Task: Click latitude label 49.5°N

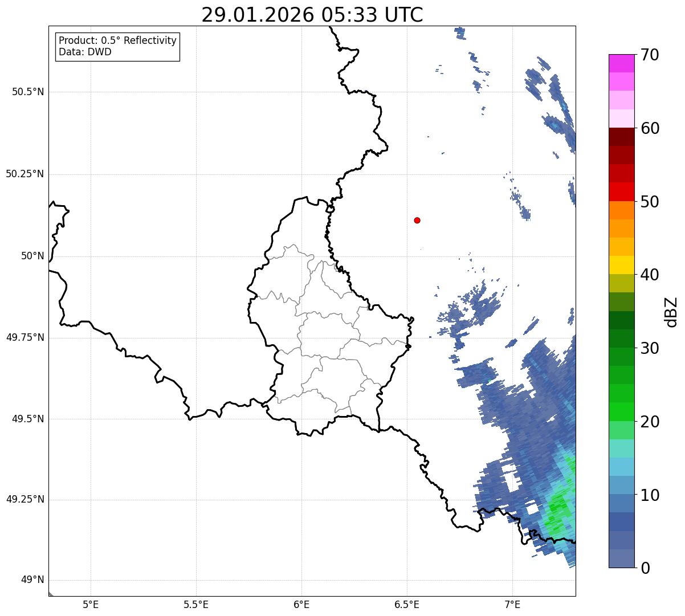Action: (27, 419)
